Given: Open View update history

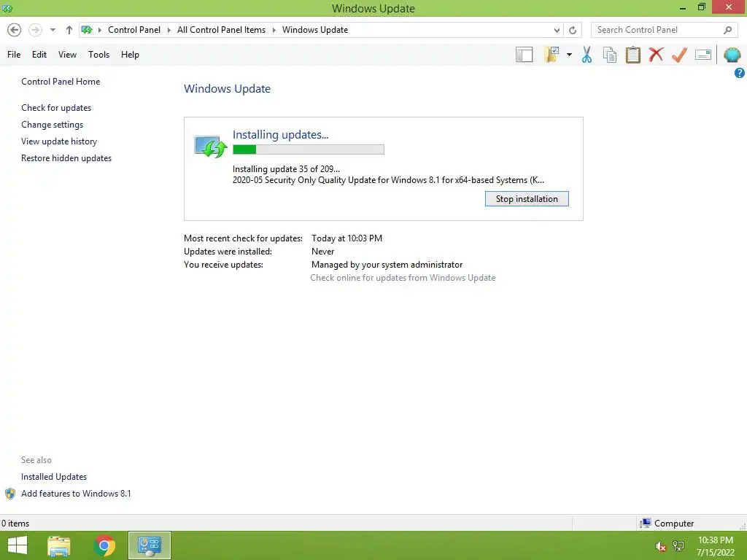Looking at the screenshot, I should 59,141.
